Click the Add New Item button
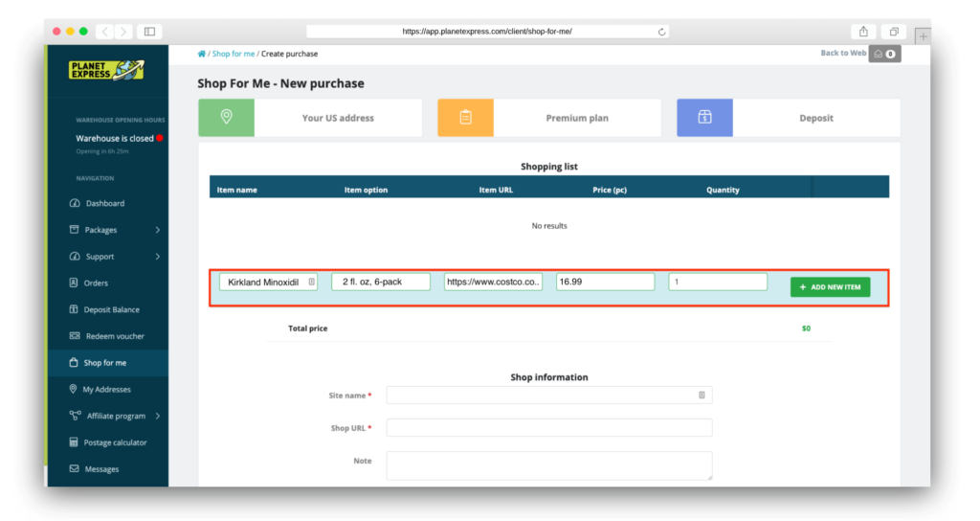The image size is (980, 521). (830, 287)
